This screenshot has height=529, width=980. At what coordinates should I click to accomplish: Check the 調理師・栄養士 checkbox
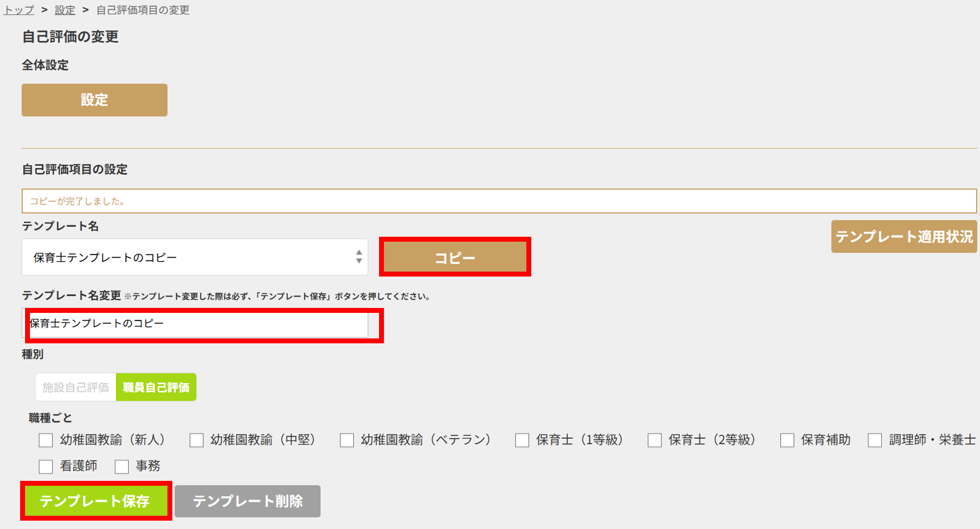point(874,440)
